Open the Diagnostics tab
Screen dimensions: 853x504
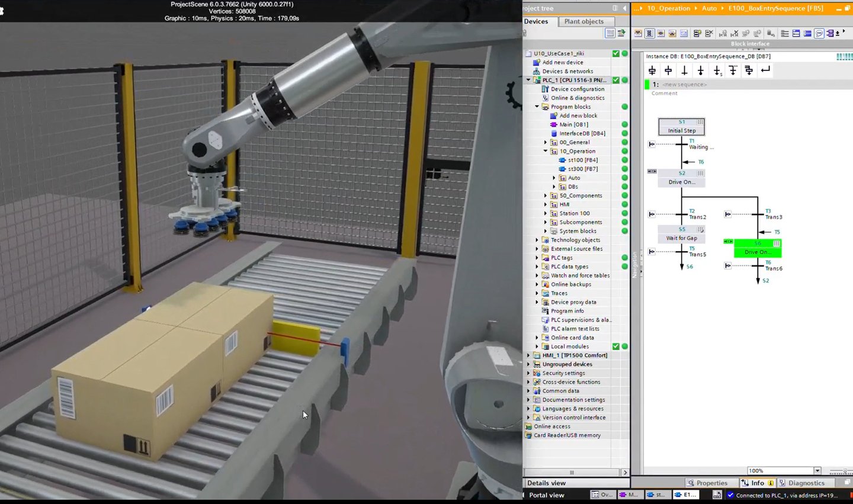point(806,483)
